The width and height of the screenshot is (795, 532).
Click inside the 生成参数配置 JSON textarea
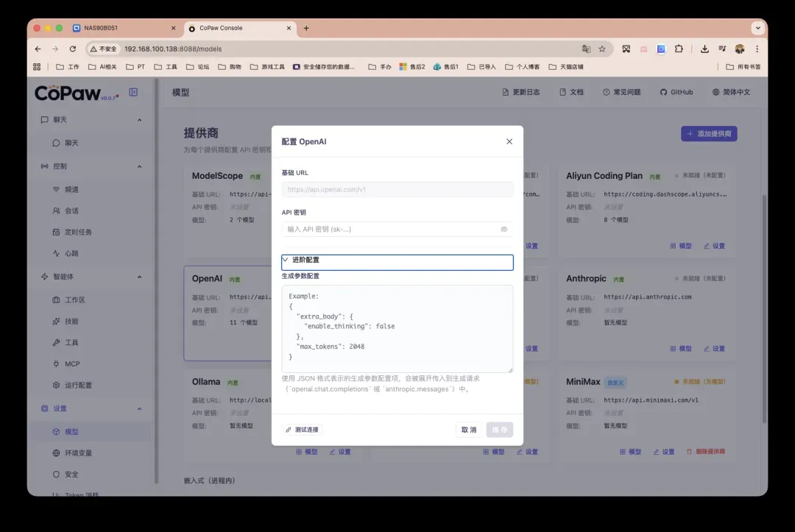tap(397, 328)
